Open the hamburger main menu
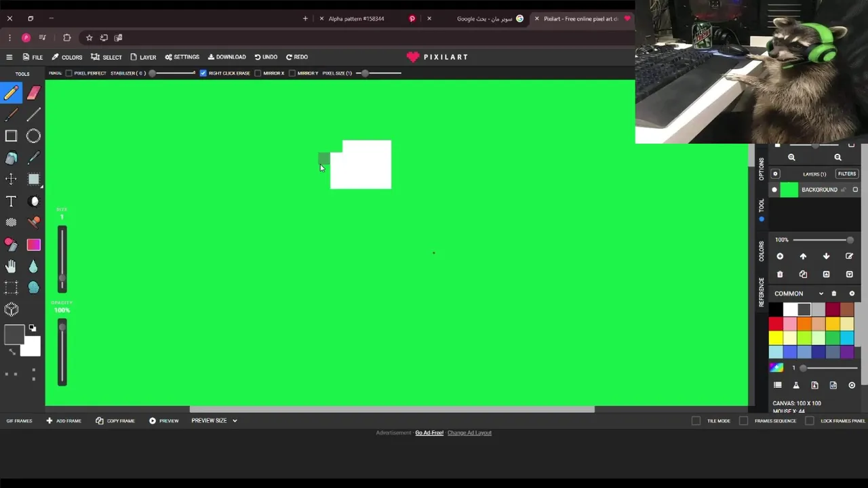The width and height of the screenshot is (868, 488). (9, 57)
